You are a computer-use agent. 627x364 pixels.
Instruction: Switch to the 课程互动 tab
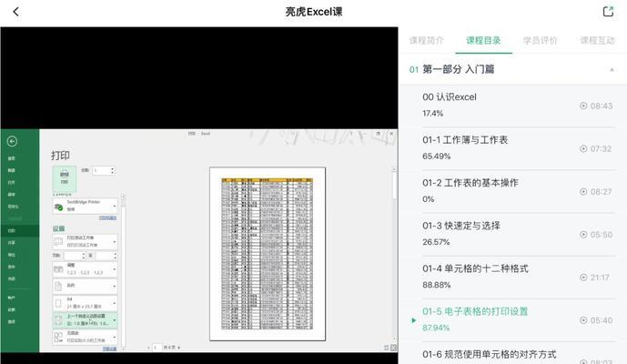597,40
